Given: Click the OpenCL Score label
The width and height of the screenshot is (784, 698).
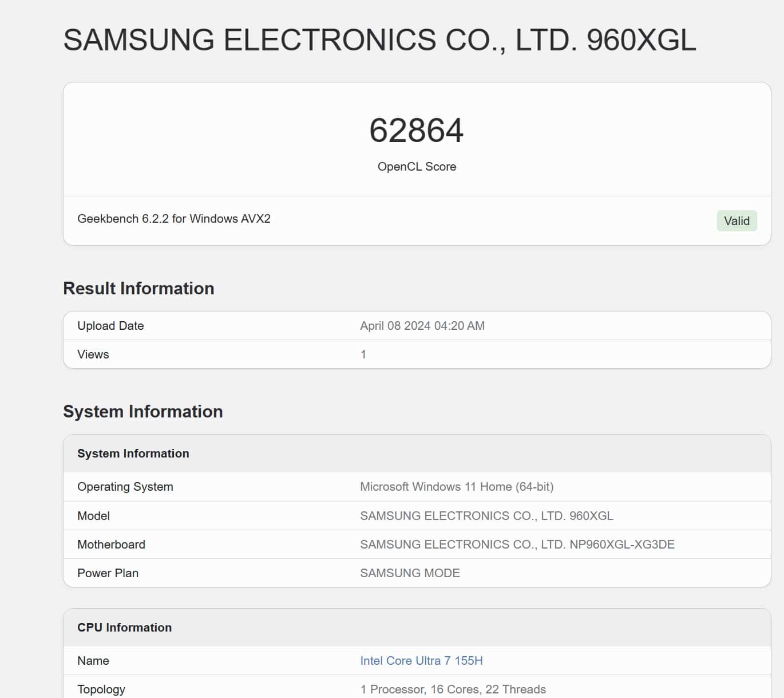Looking at the screenshot, I should pyautogui.click(x=417, y=167).
